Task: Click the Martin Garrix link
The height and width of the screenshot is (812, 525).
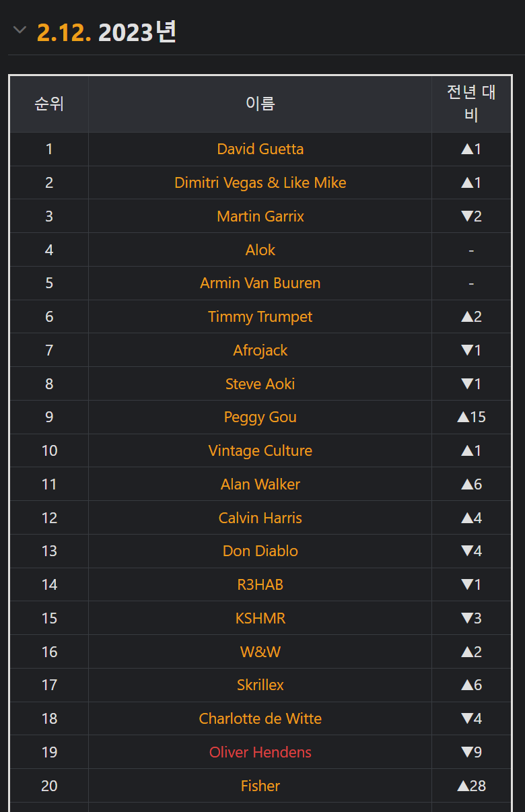Action: (x=260, y=216)
